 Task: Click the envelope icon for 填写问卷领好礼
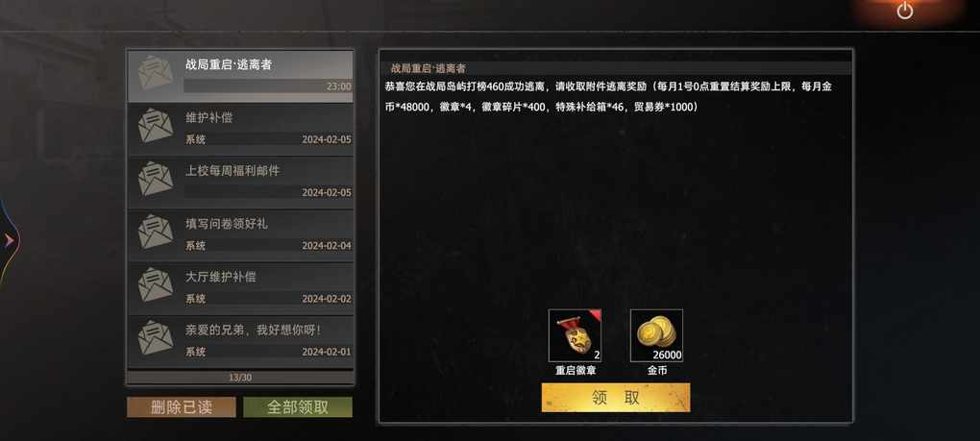155,232
